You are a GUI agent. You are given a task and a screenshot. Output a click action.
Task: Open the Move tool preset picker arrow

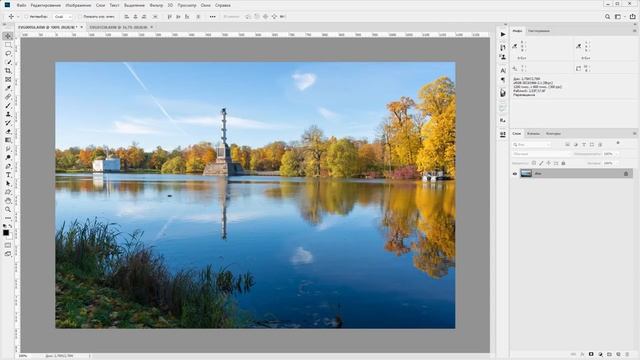point(18,17)
